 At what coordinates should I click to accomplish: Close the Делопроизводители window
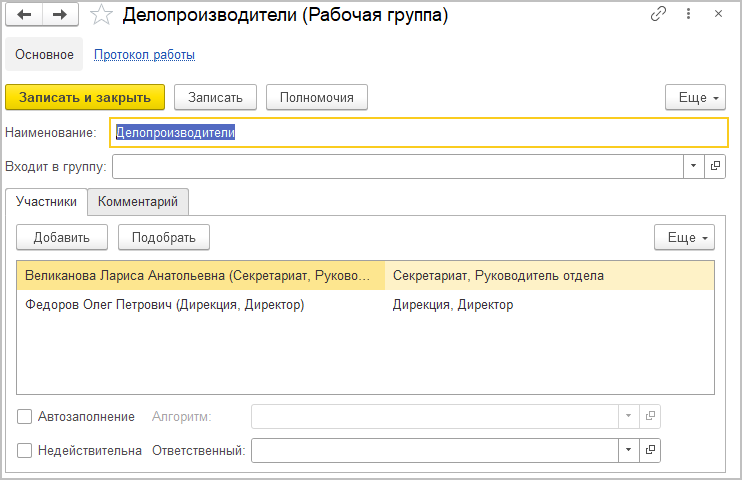(718, 15)
